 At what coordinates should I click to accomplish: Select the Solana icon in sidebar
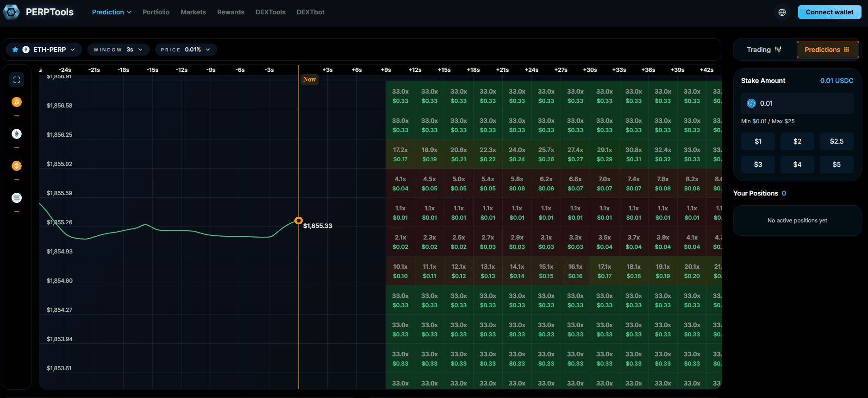pos(17,198)
